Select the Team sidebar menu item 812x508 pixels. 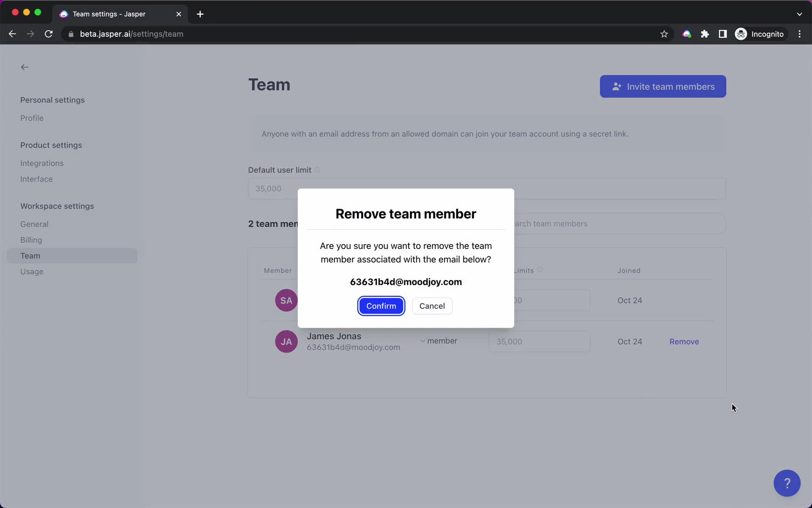pos(30,255)
